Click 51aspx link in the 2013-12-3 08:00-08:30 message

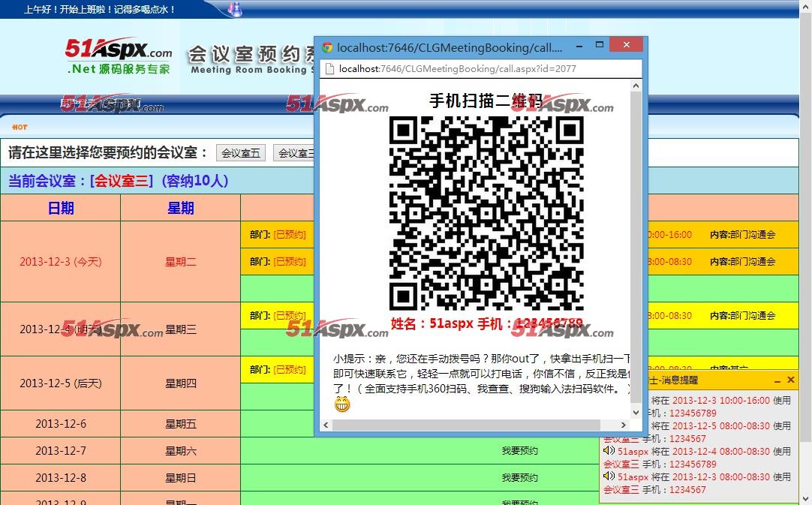click(x=633, y=476)
